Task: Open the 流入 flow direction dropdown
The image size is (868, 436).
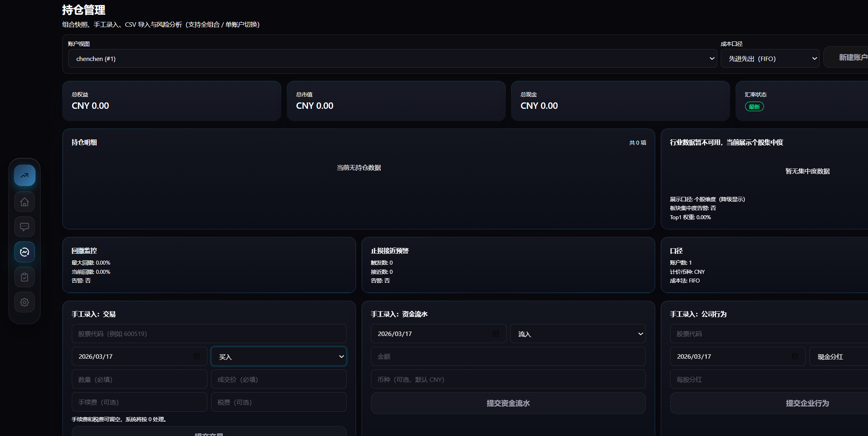Action: tap(578, 334)
